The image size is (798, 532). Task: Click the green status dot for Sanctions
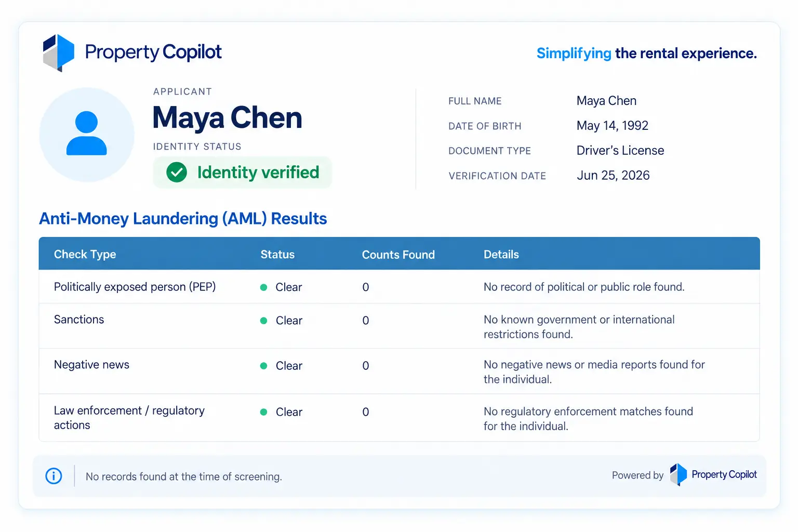pyautogui.click(x=264, y=321)
